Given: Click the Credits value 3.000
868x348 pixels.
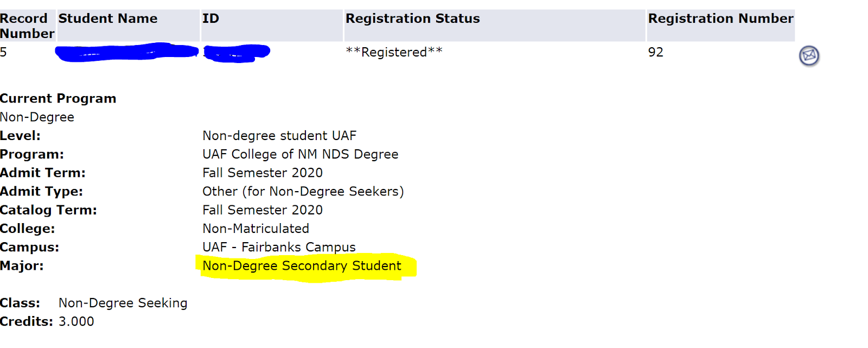Looking at the screenshot, I should tap(76, 321).
